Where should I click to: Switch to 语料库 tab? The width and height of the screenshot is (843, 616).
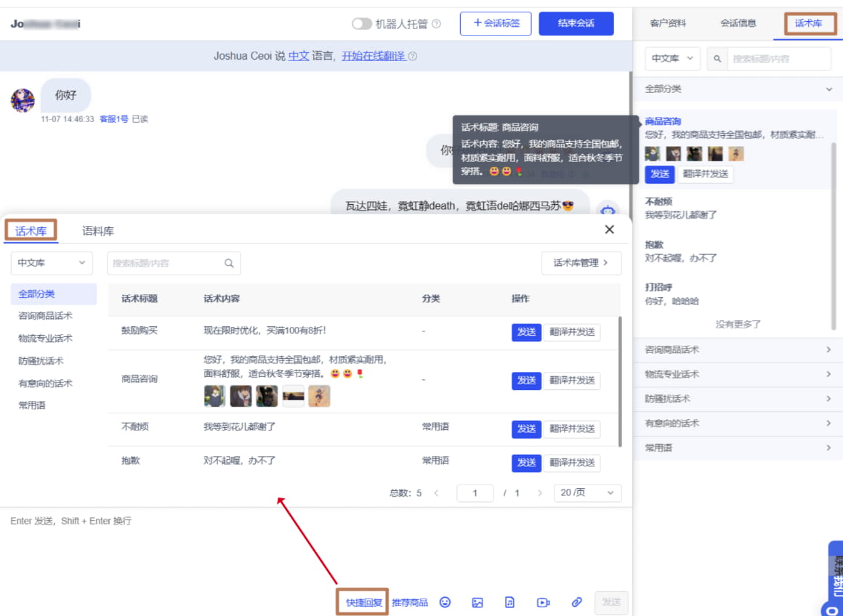(x=98, y=231)
